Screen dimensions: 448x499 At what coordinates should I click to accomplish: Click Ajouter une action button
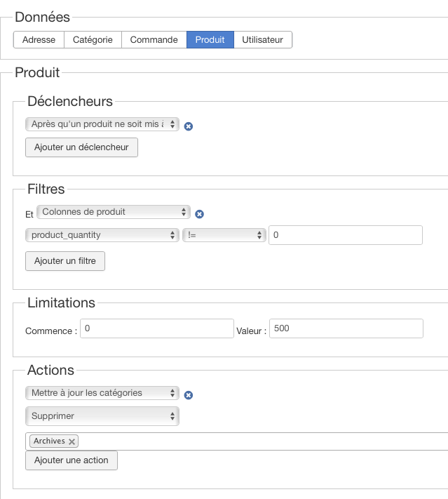pyautogui.click(x=72, y=460)
